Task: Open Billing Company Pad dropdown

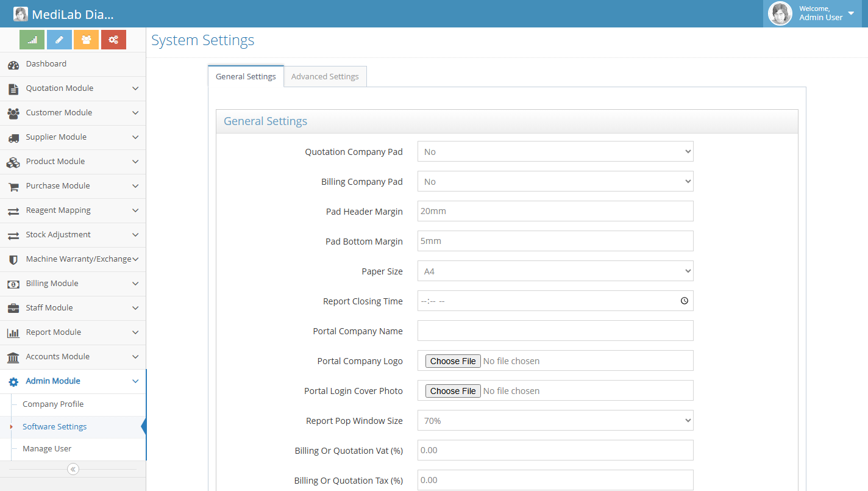Action: pyautogui.click(x=555, y=181)
